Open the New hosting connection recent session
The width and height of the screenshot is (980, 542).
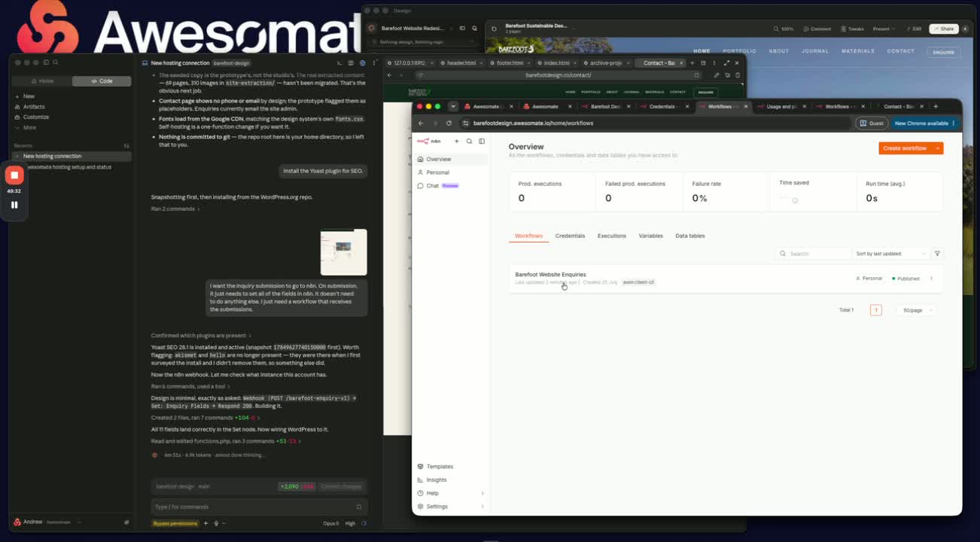tap(72, 156)
